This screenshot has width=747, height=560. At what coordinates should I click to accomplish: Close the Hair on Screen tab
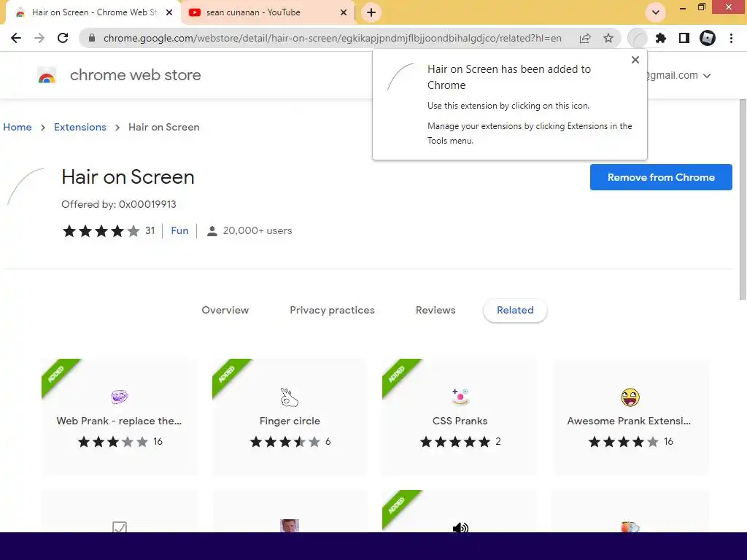[169, 12]
